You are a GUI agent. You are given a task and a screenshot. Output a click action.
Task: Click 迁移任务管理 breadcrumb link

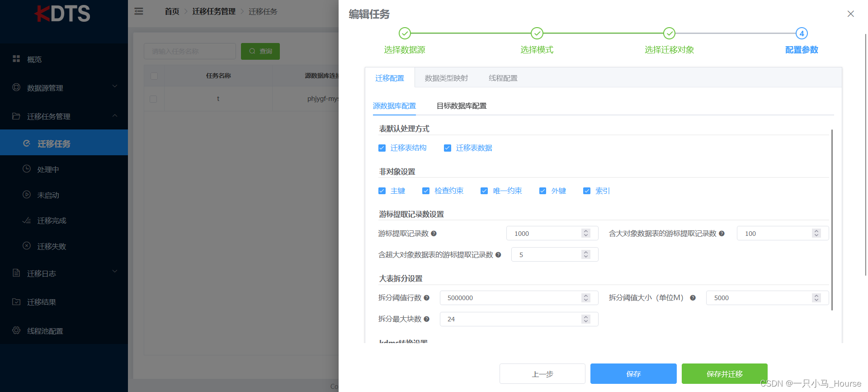[x=214, y=11]
